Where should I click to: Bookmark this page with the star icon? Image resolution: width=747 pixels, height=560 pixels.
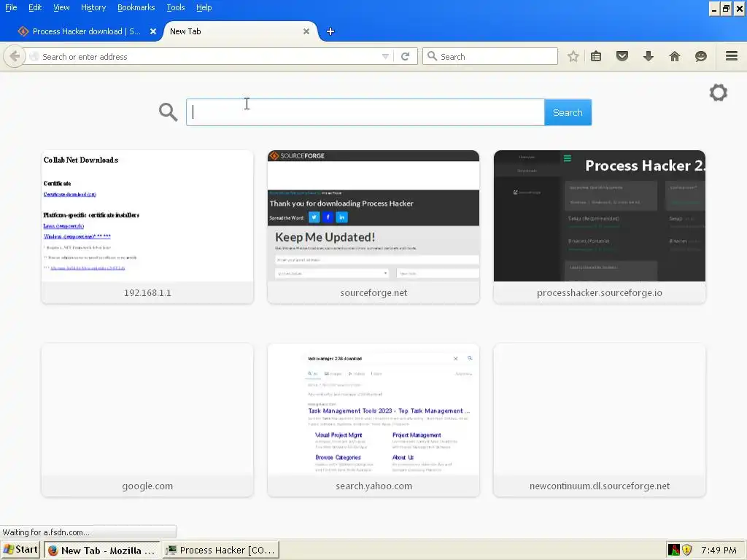573,57
